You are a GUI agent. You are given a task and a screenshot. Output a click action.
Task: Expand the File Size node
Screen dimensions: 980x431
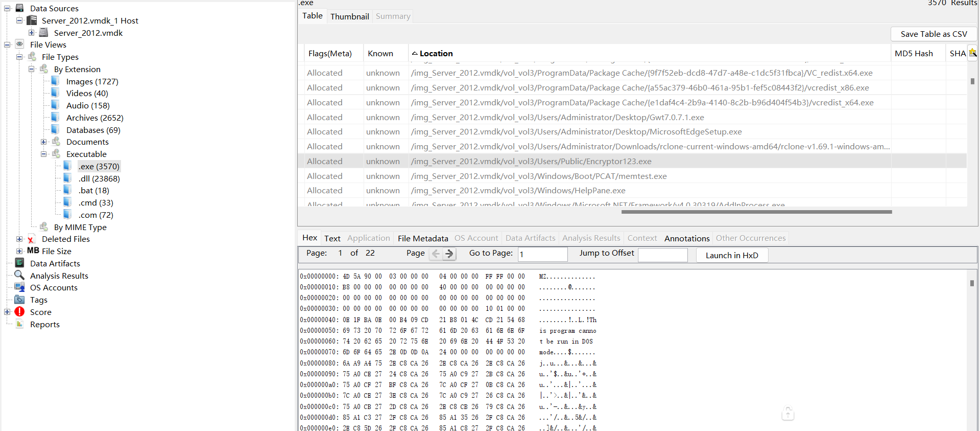[x=19, y=251]
